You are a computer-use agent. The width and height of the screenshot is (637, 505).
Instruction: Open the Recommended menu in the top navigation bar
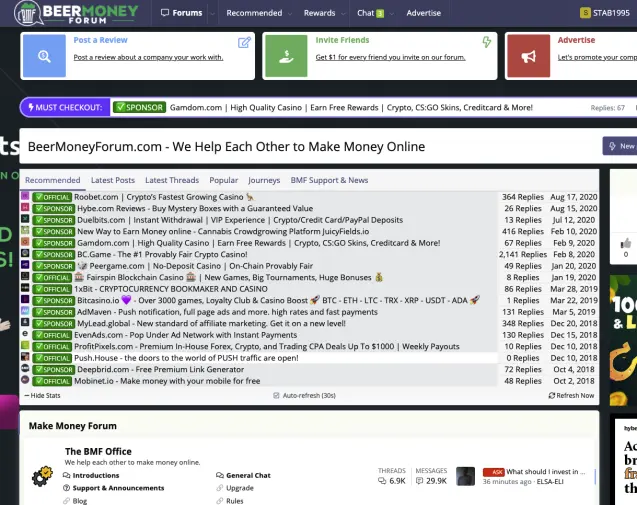254,13
